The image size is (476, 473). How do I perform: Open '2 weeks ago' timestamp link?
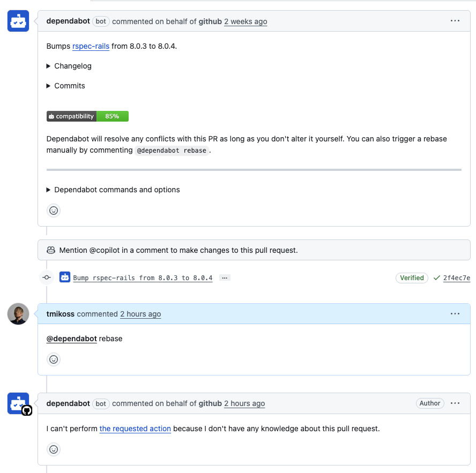point(246,21)
